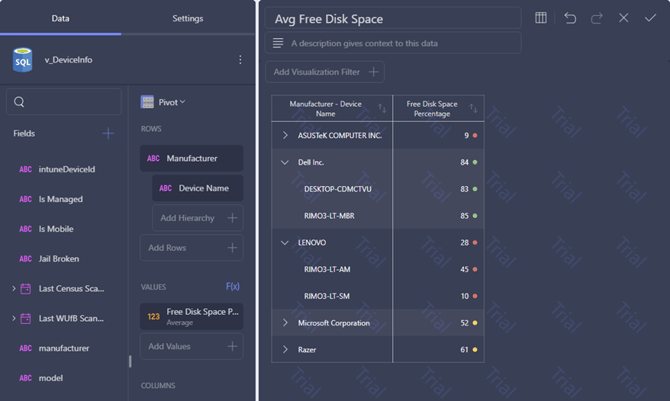This screenshot has height=401, width=670.
Task: Click Add Visualization Filter button
Action: pos(325,72)
